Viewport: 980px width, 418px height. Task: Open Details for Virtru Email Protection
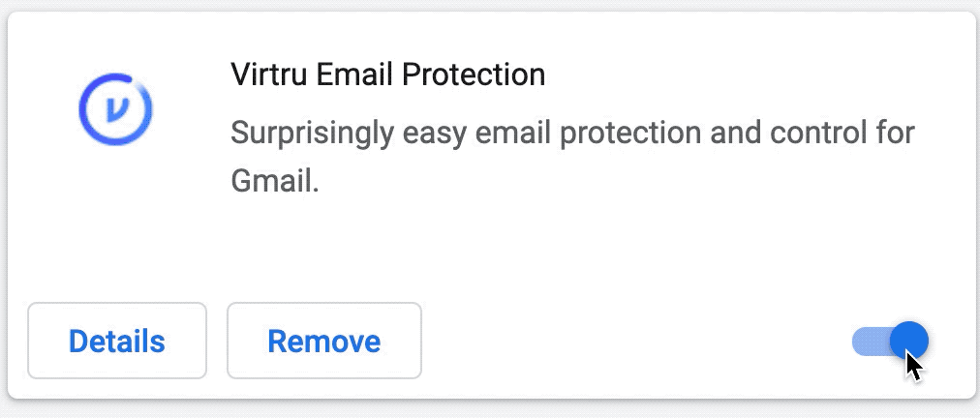(117, 341)
